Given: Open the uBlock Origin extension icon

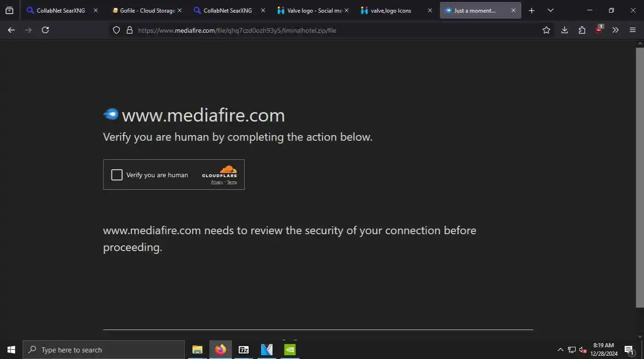Looking at the screenshot, I should point(599,29).
